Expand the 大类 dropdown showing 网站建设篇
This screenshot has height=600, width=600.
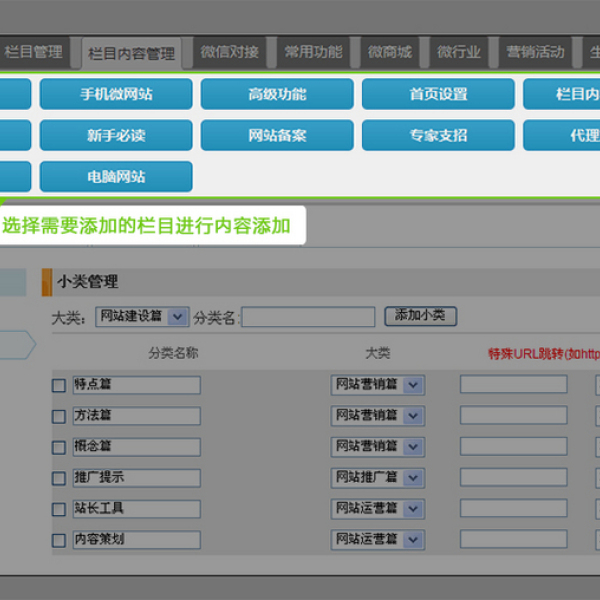click(142, 316)
